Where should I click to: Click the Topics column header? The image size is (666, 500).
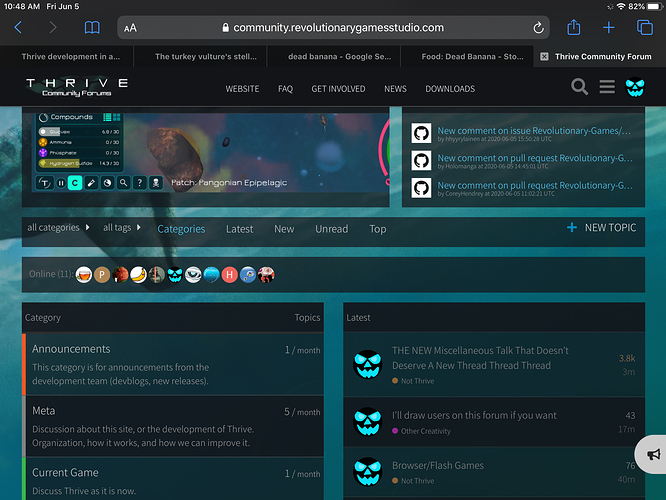(308, 318)
